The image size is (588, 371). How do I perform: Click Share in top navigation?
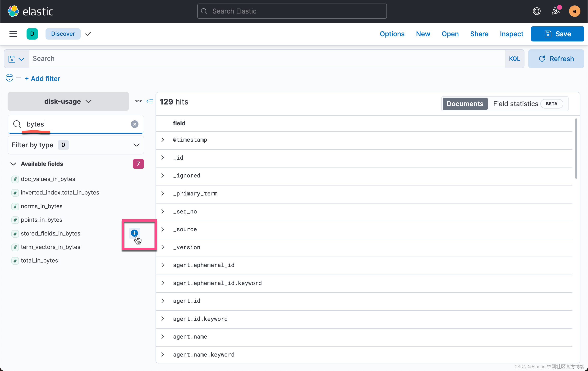click(x=479, y=34)
